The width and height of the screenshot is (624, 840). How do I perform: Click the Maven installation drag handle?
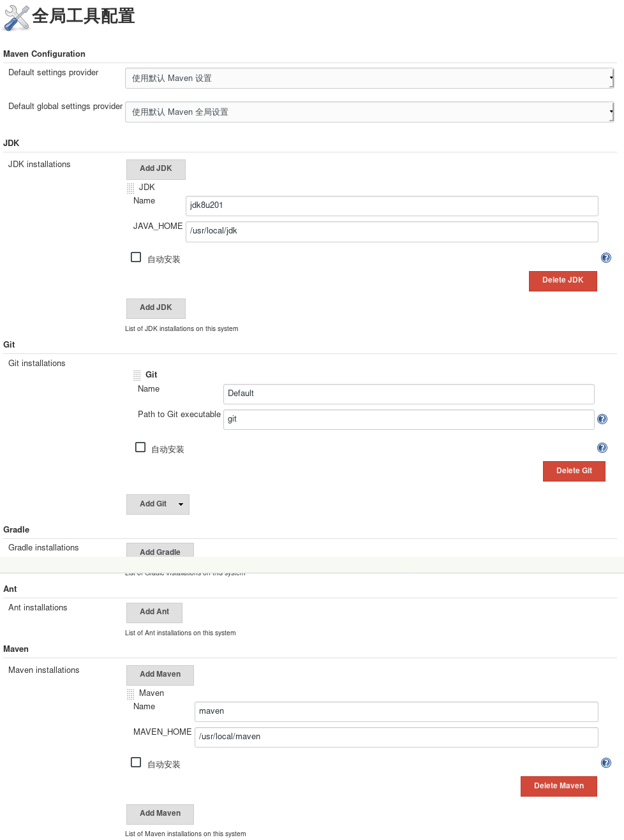click(131, 694)
